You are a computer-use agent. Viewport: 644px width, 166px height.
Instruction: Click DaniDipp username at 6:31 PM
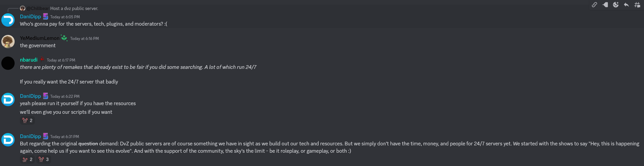click(30, 136)
